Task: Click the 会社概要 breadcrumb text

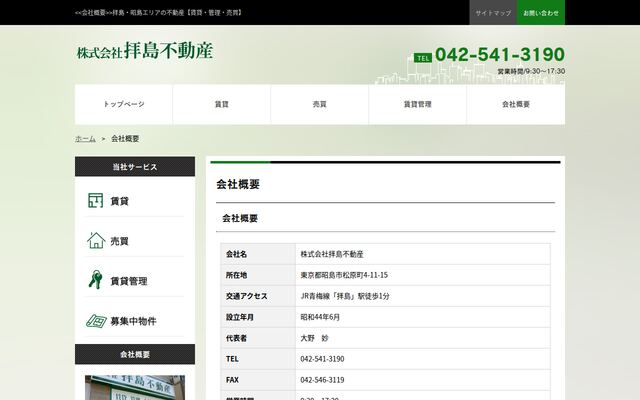Action: click(x=125, y=139)
